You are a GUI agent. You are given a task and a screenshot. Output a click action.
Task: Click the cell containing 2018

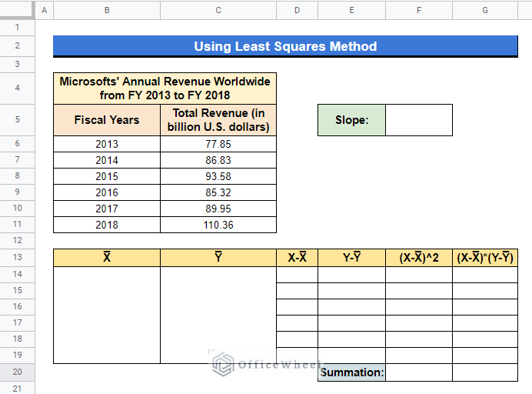click(x=107, y=225)
